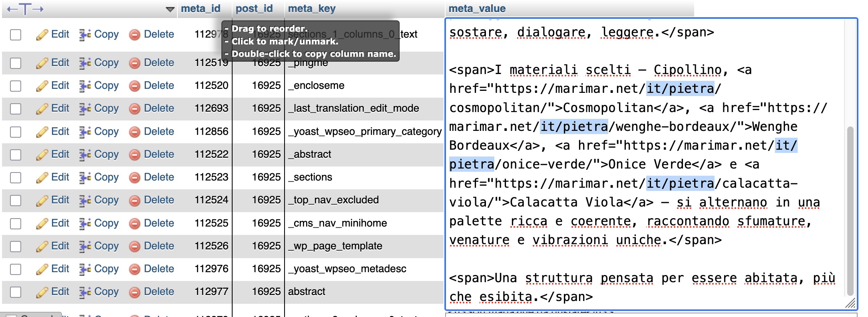Click the pencil icon in the _wp_page_template row
Image resolution: width=868 pixels, height=317 pixels.
pos(42,247)
